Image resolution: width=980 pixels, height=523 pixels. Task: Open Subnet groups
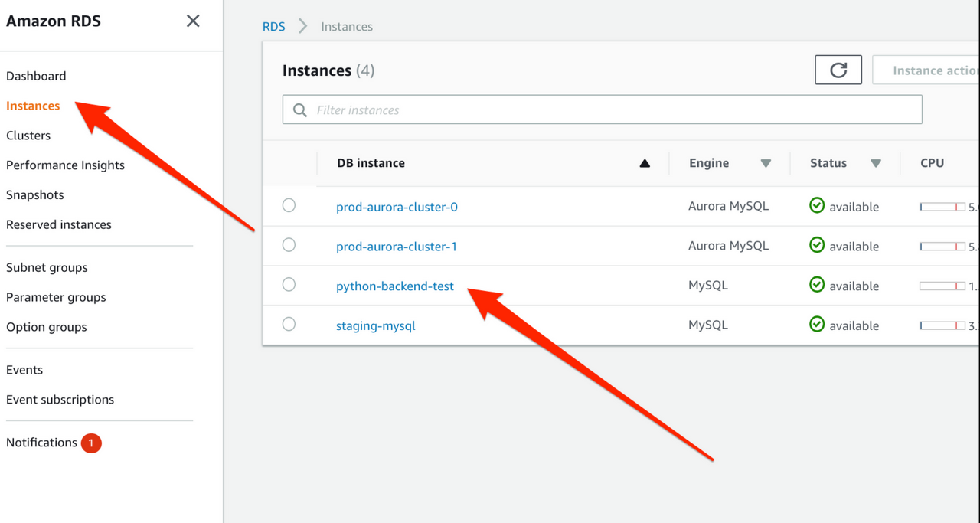pos(47,268)
